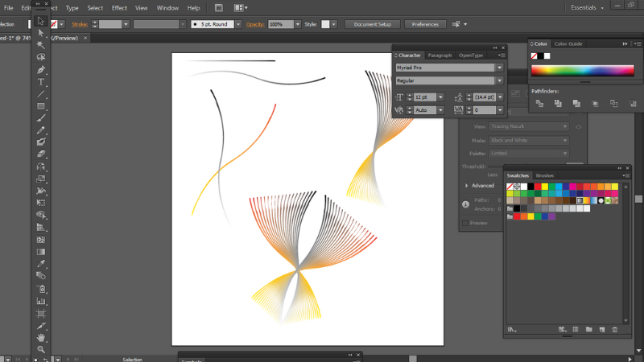Select the Lasso tool
This screenshot has height=362, width=644.
pos(41,57)
